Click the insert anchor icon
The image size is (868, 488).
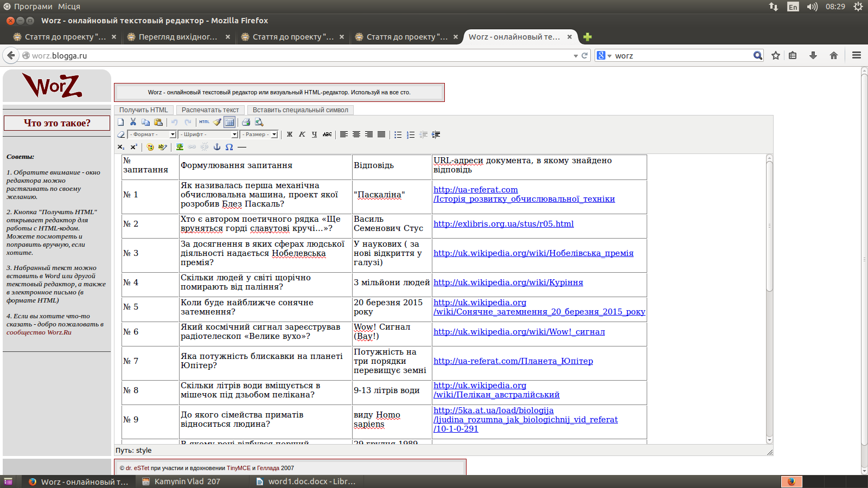[x=217, y=147]
